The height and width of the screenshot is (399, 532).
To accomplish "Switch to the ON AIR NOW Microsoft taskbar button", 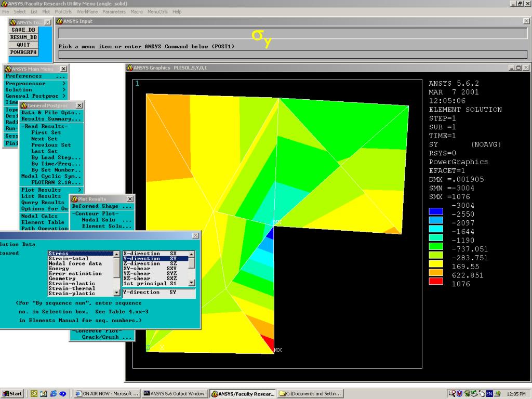I will pyautogui.click(x=107, y=394).
